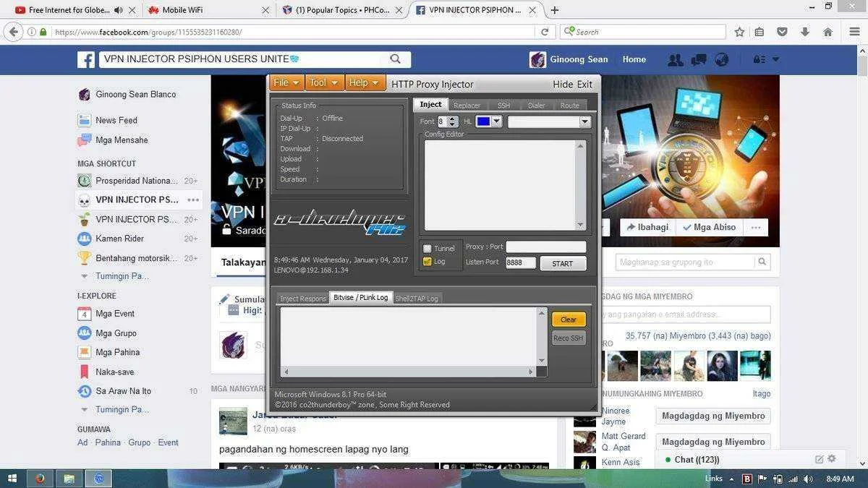
Task: Open Mga Mensahe in the sidebar
Action: tap(122, 140)
